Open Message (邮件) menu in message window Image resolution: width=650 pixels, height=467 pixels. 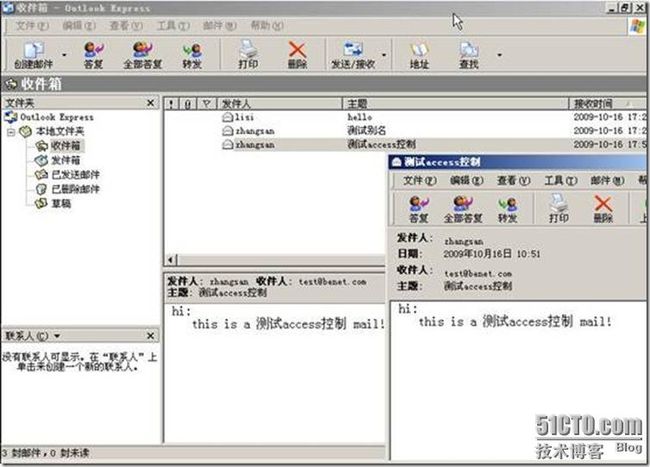607,181
